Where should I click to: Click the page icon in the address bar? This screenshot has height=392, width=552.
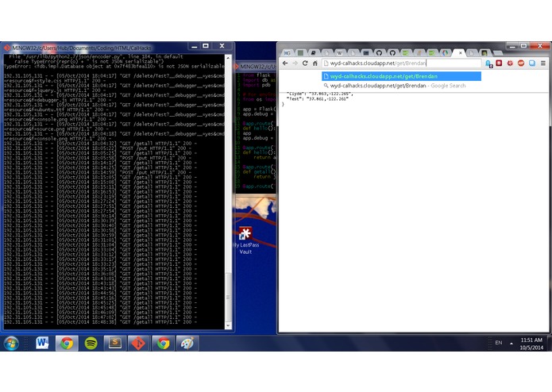point(326,63)
